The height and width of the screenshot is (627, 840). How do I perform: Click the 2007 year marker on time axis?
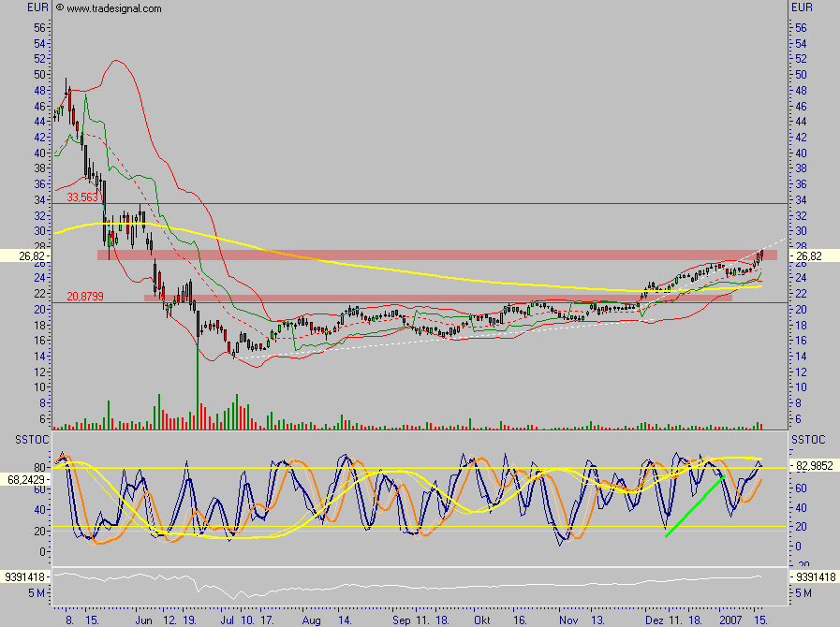click(730, 620)
